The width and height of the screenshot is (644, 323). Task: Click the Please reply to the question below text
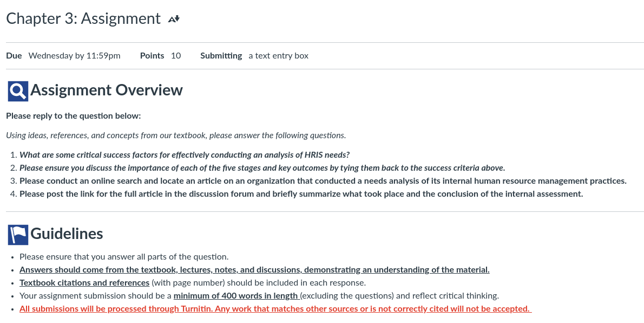pyautogui.click(x=74, y=116)
